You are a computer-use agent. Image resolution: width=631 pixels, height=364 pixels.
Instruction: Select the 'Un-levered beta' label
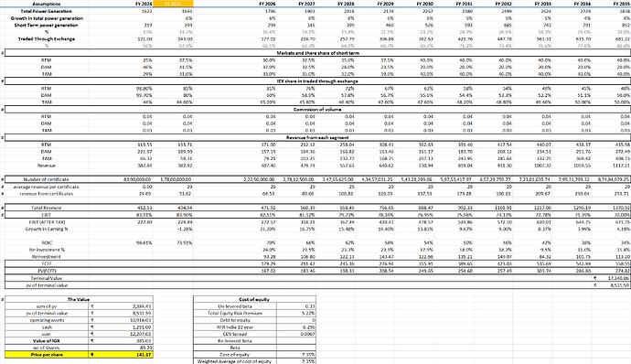(235, 306)
